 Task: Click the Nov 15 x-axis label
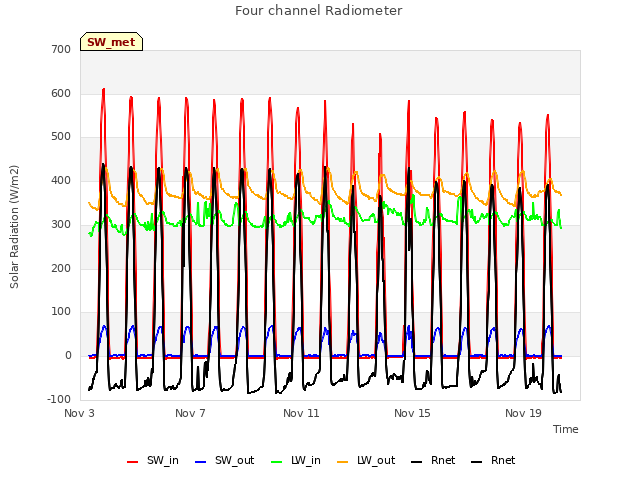click(x=412, y=413)
